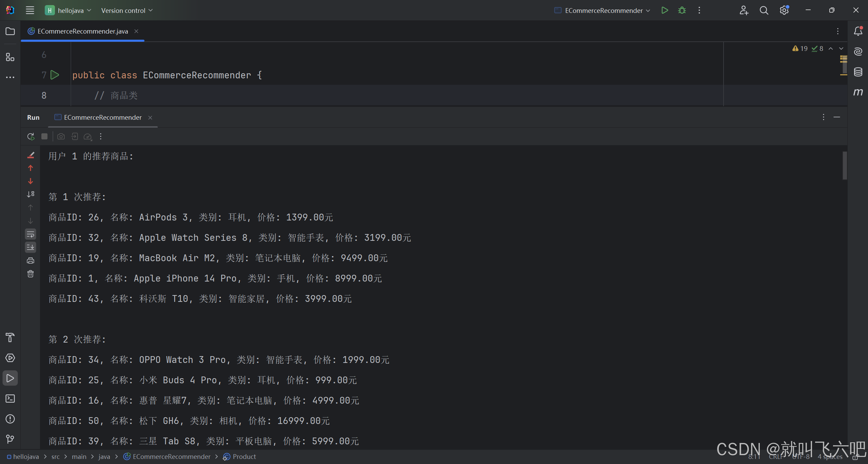Select the ECommerceRecommender run tab

click(x=102, y=117)
